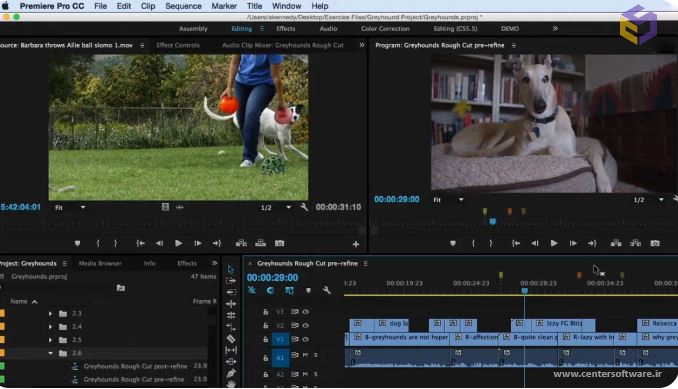The height and width of the screenshot is (389, 678).
Task: Expand the 2.5 bin
Action: pos(50,340)
